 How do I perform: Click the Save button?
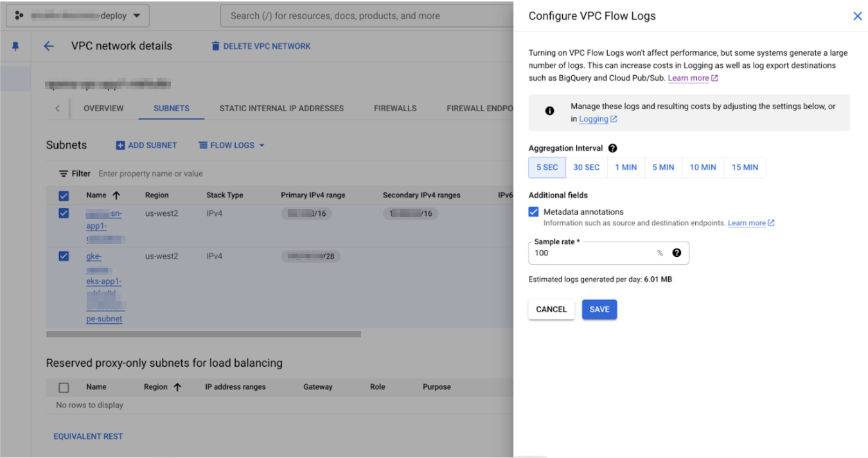click(x=599, y=310)
